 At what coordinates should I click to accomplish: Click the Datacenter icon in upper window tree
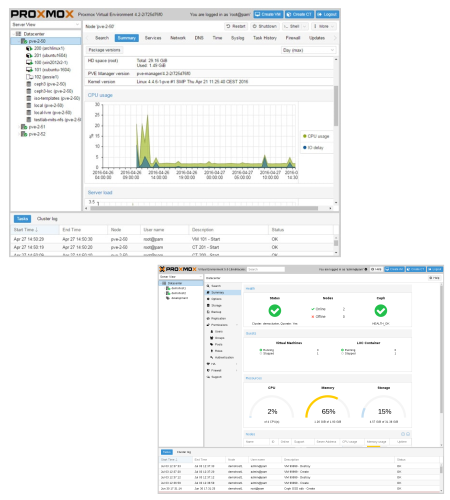pos(18,34)
